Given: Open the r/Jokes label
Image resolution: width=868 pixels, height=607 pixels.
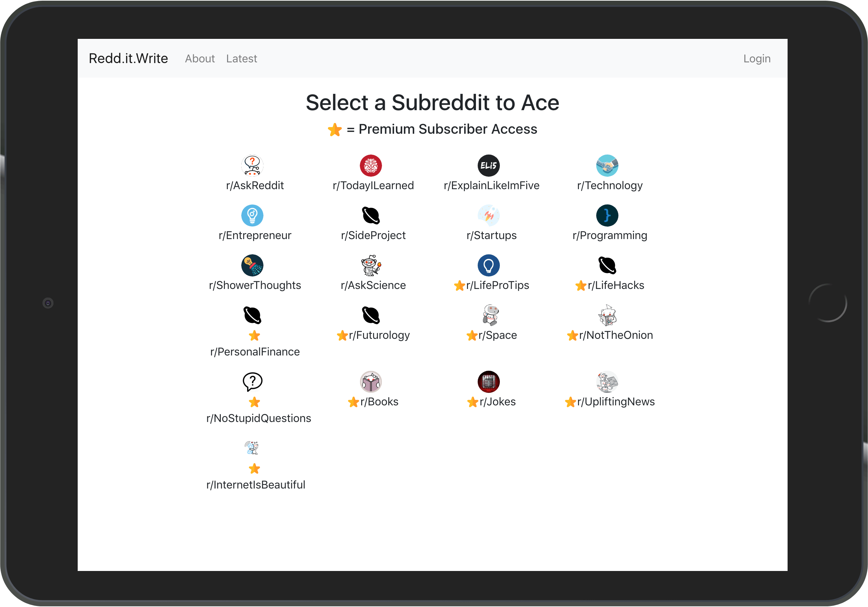Looking at the screenshot, I should [x=497, y=402].
